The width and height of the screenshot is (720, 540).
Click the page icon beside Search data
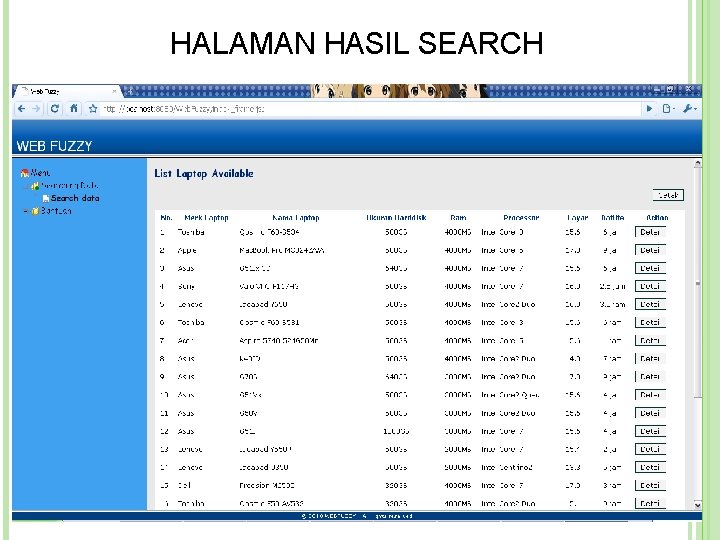pyautogui.click(x=45, y=198)
